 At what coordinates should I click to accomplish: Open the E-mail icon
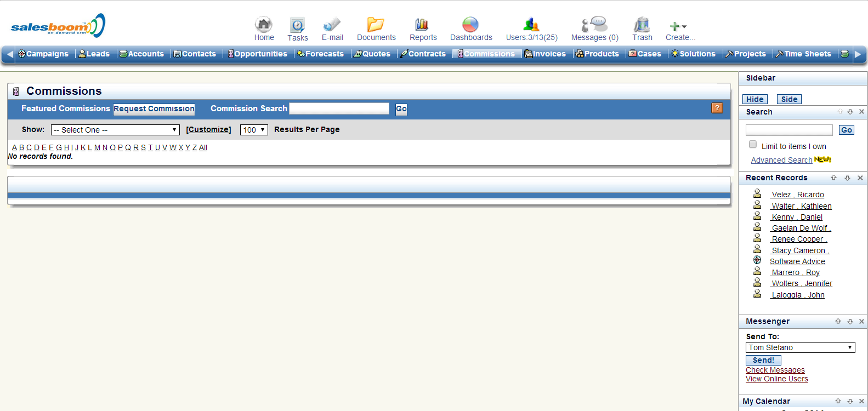click(332, 25)
